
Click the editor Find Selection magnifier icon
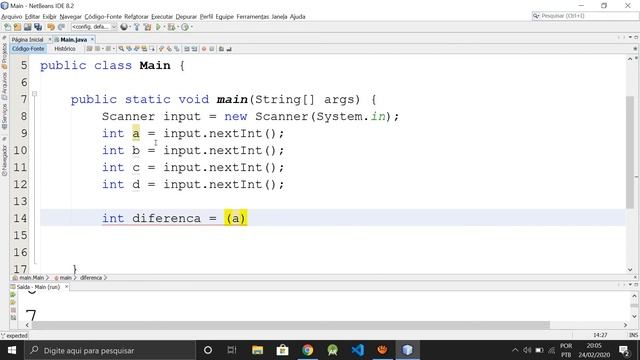[x=121, y=49]
